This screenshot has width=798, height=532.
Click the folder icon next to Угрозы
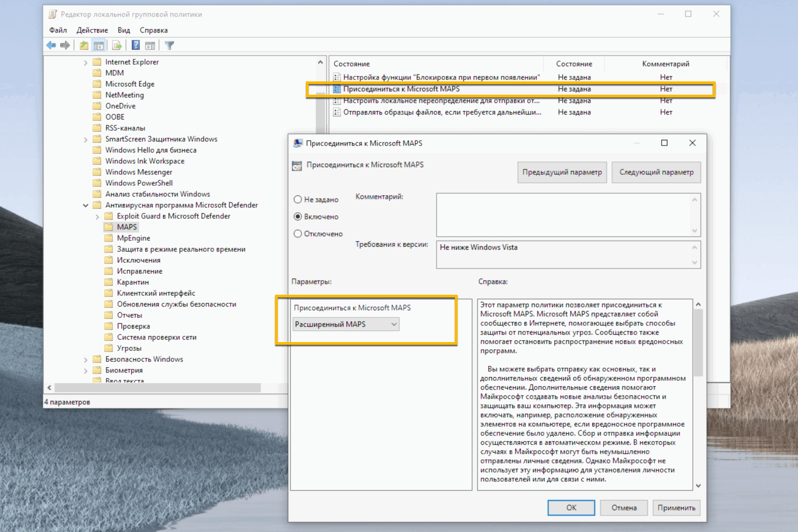click(x=109, y=348)
